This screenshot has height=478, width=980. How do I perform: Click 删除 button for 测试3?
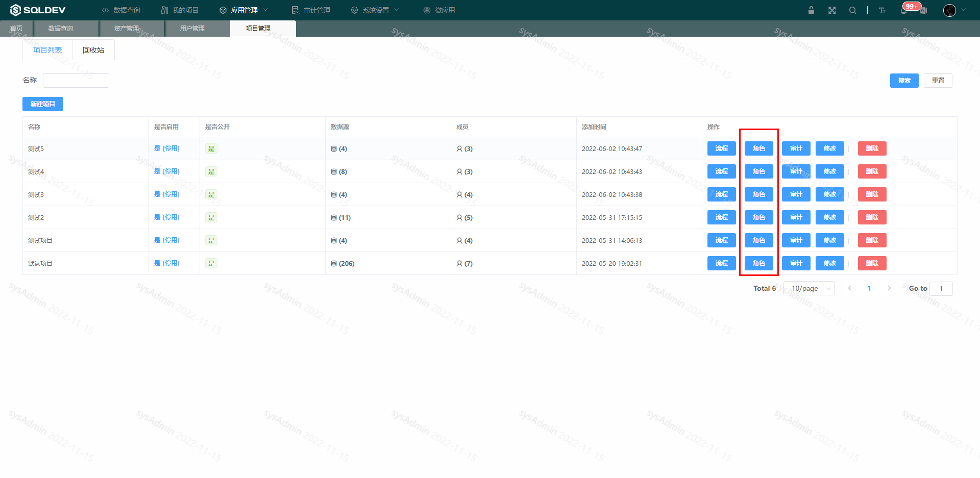coord(872,194)
